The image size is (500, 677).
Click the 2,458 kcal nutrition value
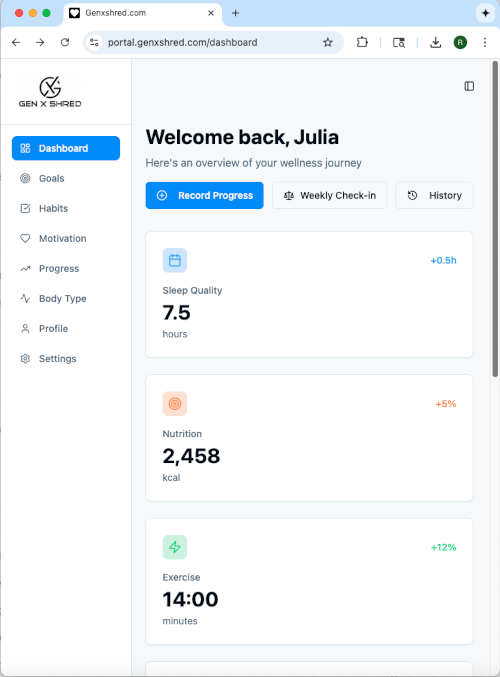191,456
